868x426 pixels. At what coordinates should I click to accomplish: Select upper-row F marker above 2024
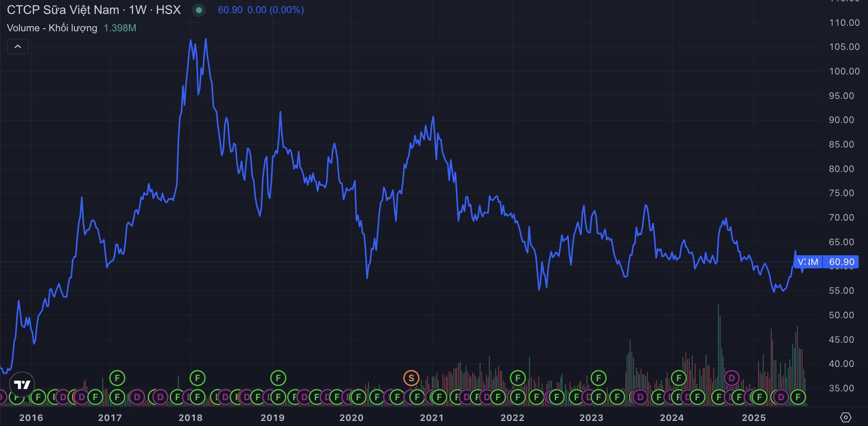click(679, 378)
